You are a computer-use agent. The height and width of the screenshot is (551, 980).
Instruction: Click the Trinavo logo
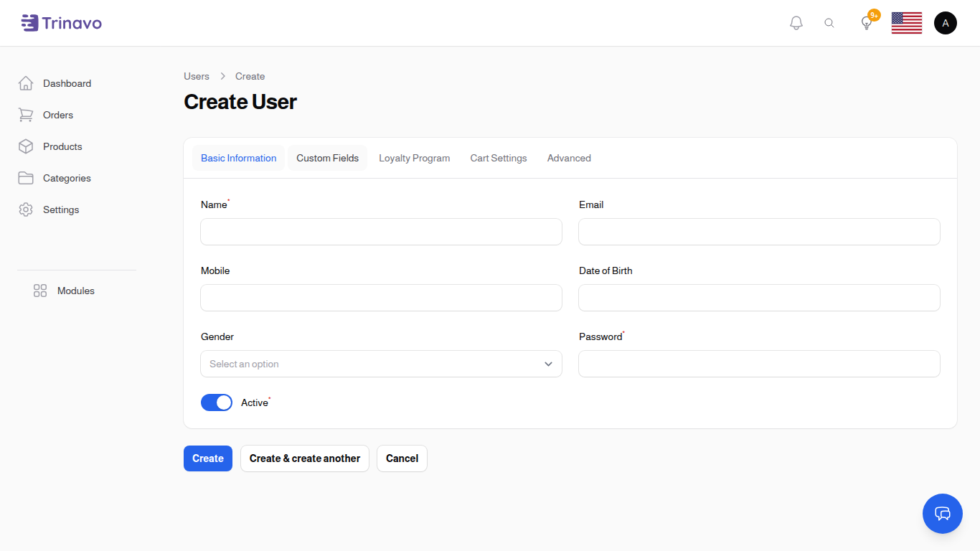point(62,23)
